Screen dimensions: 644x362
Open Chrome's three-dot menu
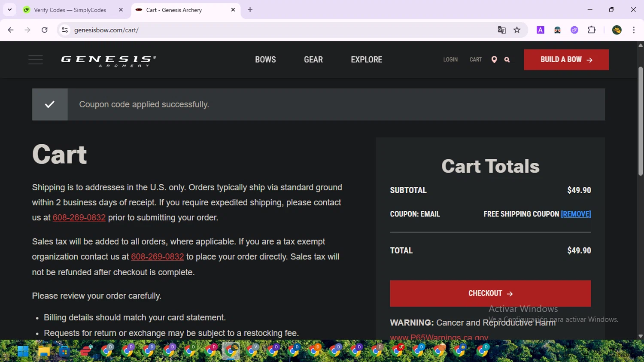pyautogui.click(x=634, y=30)
